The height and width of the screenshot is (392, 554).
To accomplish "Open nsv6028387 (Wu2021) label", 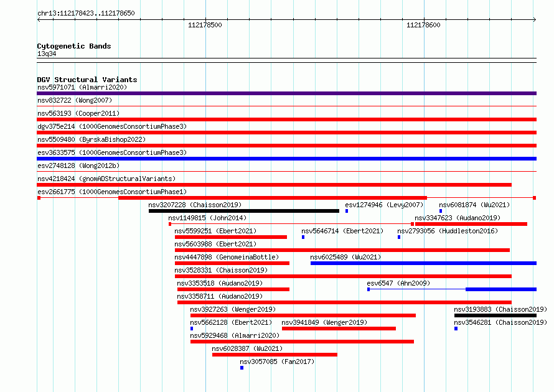I will pyautogui.click(x=247, y=348).
